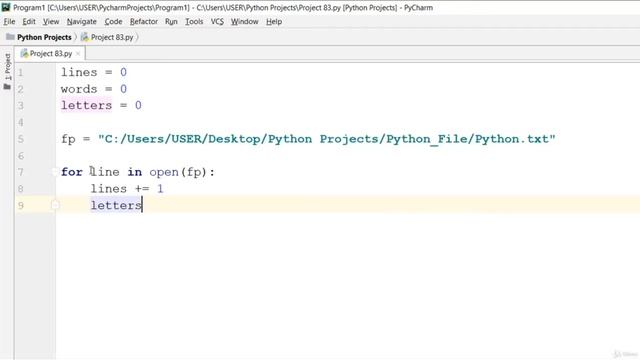Collapse the for loop fold marker
The image size is (640, 360).
click(x=55, y=172)
